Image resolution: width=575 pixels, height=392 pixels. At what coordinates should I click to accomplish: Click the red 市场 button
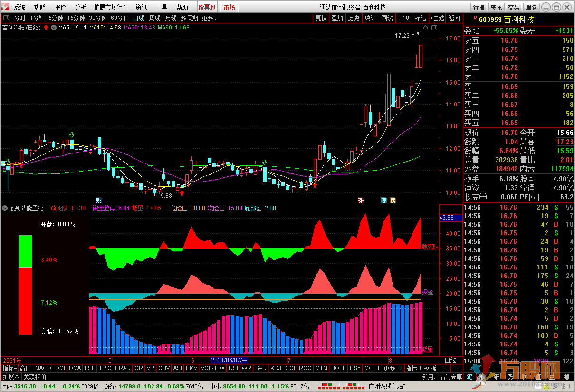pyautogui.click(x=230, y=7)
